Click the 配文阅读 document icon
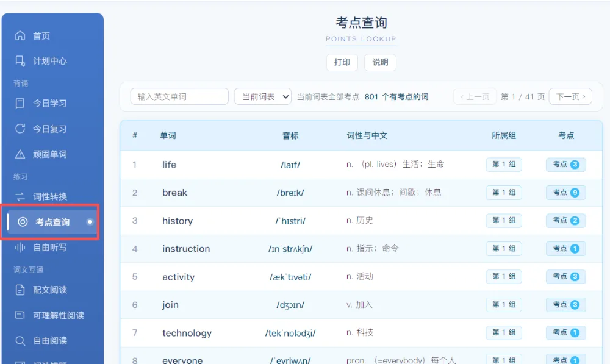 click(x=20, y=290)
